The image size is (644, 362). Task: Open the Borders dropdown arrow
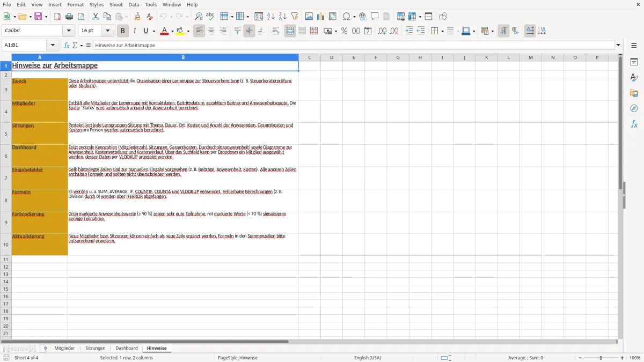coord(442,31)
